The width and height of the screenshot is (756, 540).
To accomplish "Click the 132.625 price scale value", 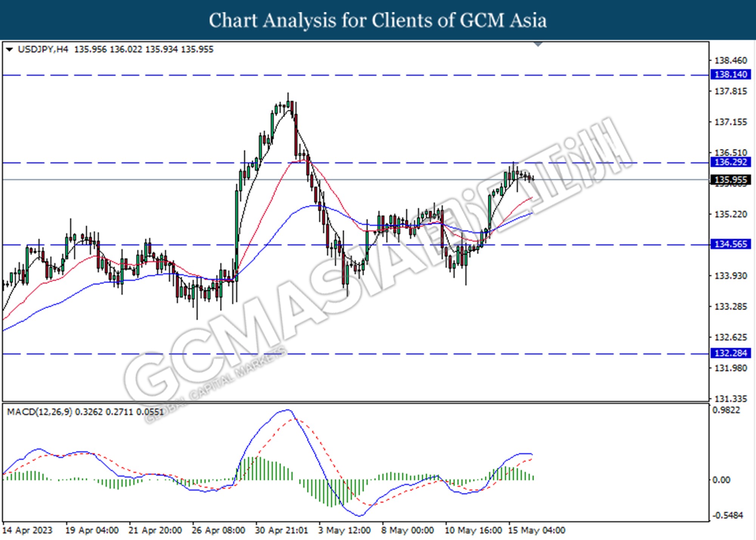I will (731, 337).
